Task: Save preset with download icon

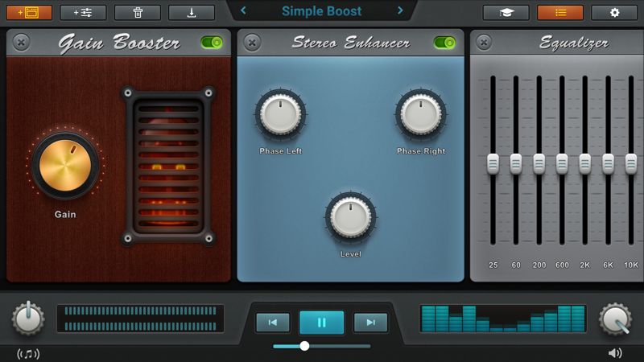Action: [x=192, y=13]
